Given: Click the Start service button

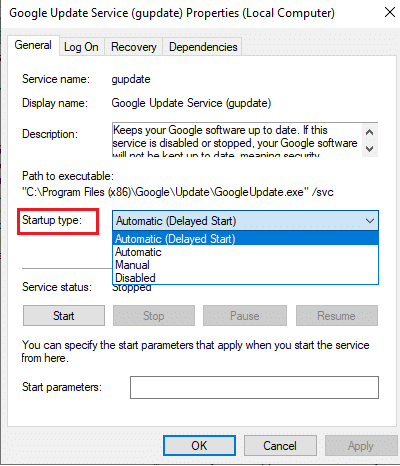Looking at the screenshot, I should (64, 316).
